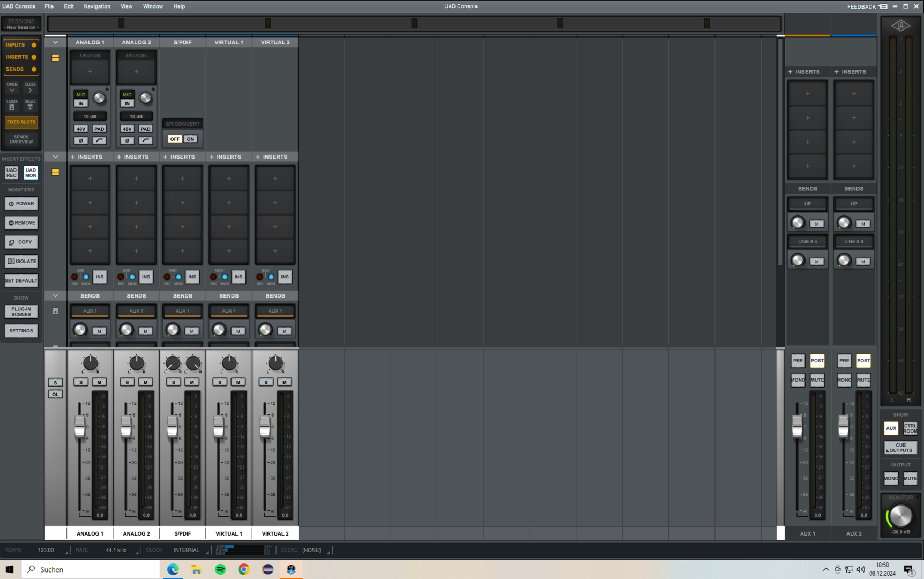Click the phase invert button on Analog 1
Screen dimensions: 924x579
80,140
